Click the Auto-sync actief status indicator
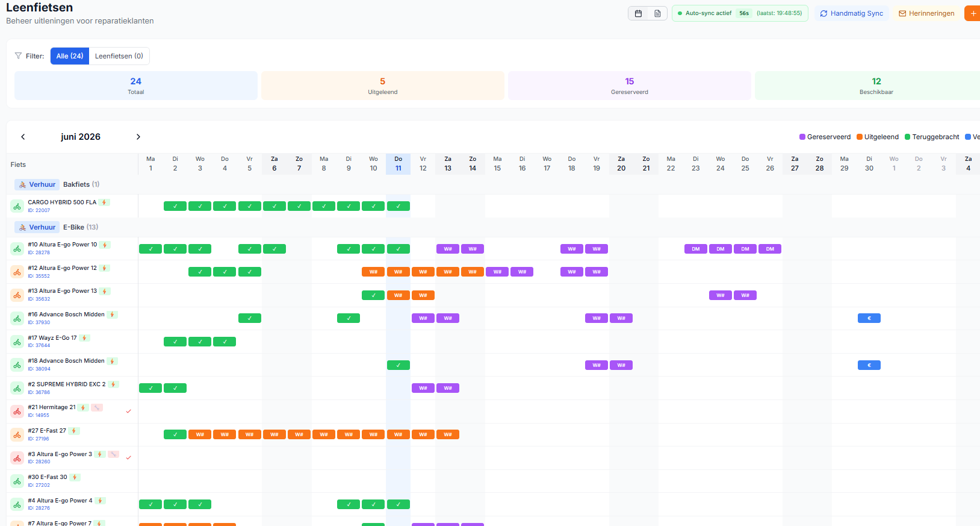The image size is (980, 526). 740,13
